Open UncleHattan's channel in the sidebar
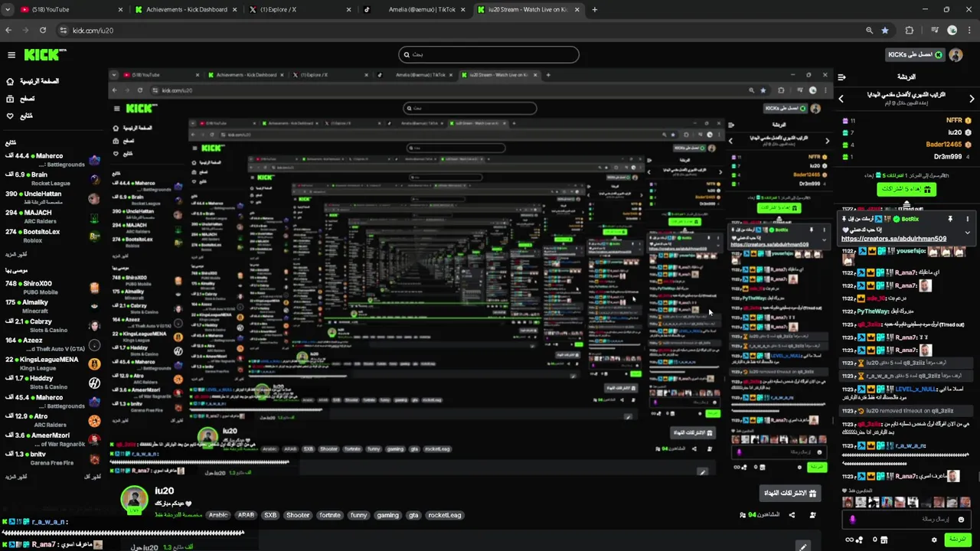The width and height of the screenshot is (980, 551). tap(52, 198)
